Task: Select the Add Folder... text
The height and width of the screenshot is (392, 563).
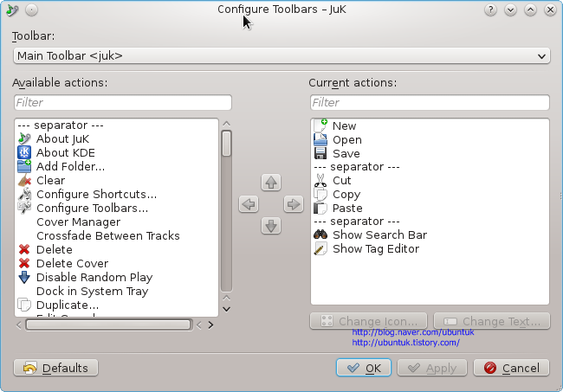Action: (x=71, y=167)
